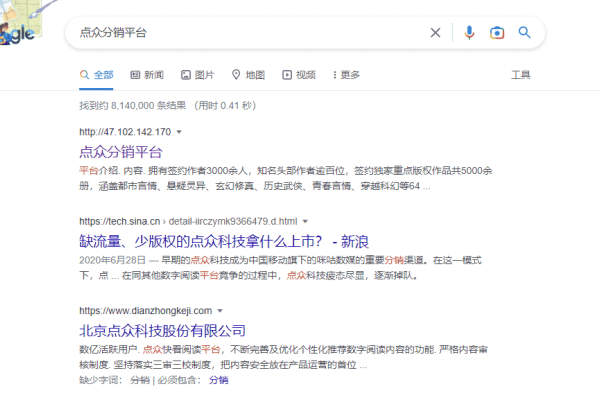600x400 pixels.
Task: Select the 全部 results tab
Action: pos(96,75)
